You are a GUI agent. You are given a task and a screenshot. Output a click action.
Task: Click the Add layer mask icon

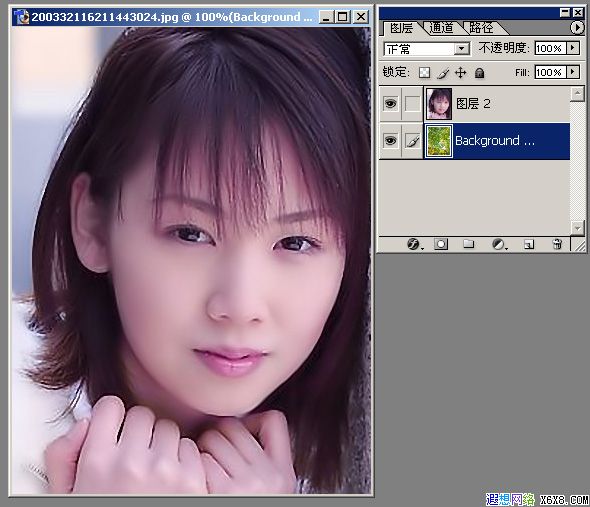(x=441, y=244)
